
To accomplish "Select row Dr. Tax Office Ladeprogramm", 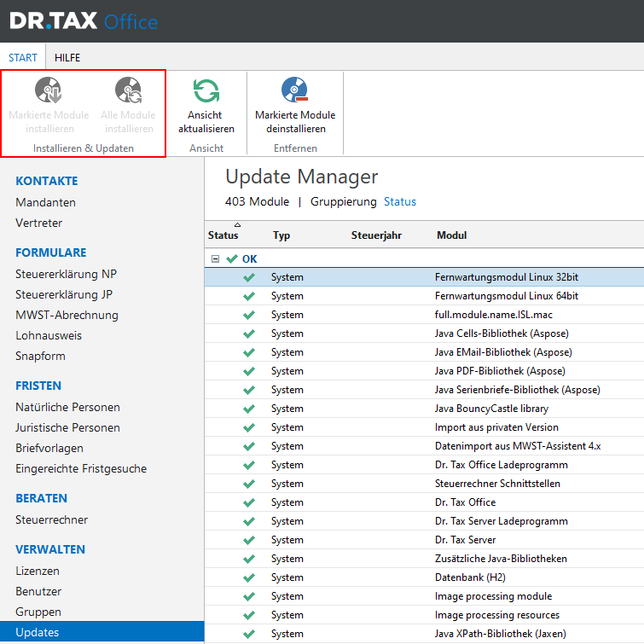I will click(424, 465).
